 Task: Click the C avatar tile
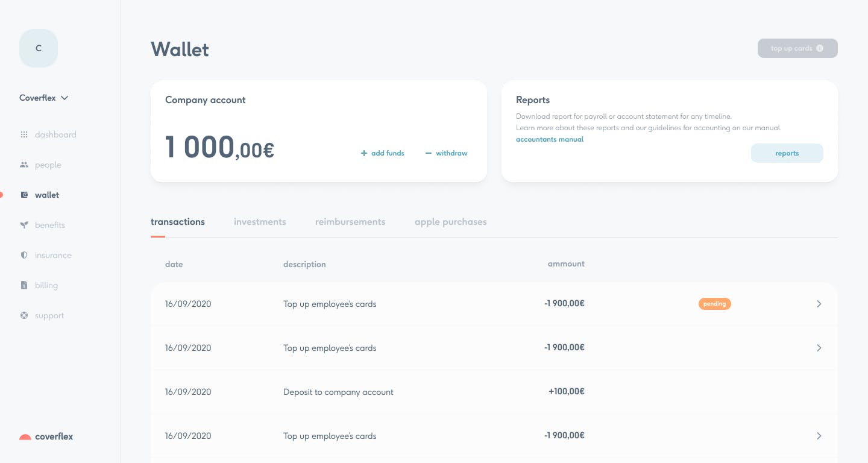39,48
